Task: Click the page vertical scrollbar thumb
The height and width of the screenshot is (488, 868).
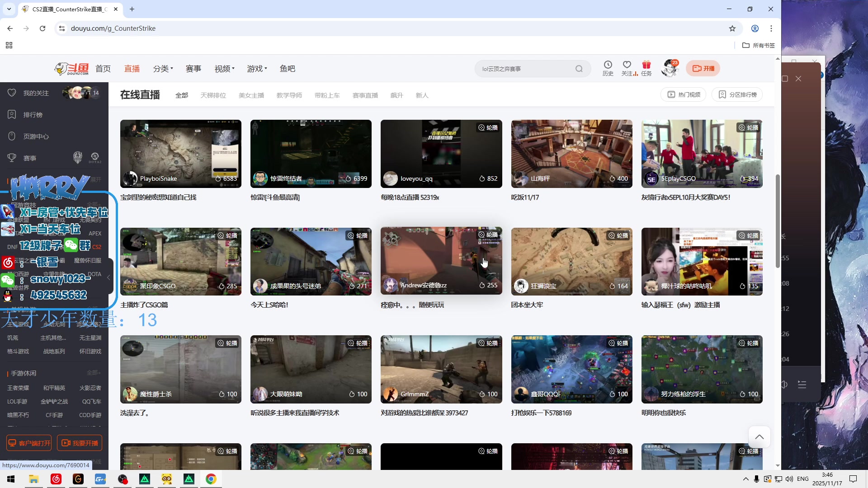Action: (x=778, y=221)
